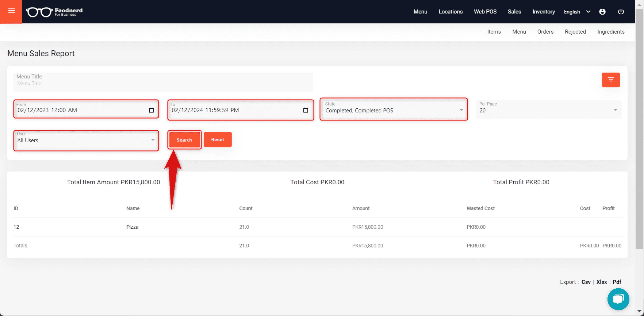Open the To date calendar picker icon
Image resolution: width=644 pixels, height=316 pixels.
tap(306, 110)
